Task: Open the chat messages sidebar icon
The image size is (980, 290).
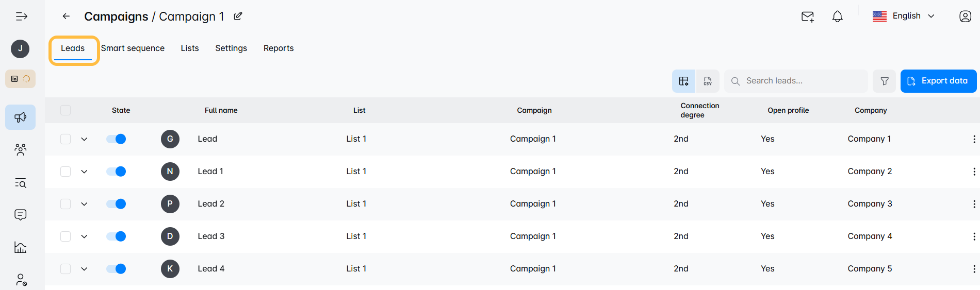Action: click(x=21, y=215)
